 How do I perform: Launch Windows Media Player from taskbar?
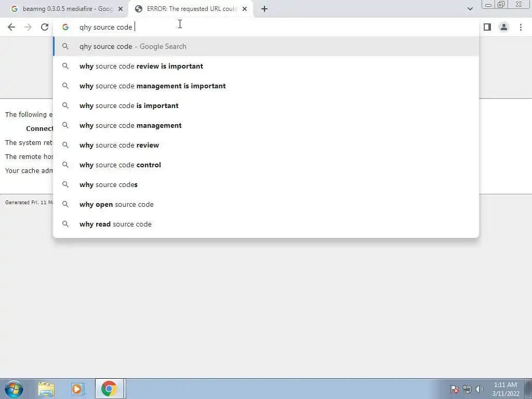[77, 389]
